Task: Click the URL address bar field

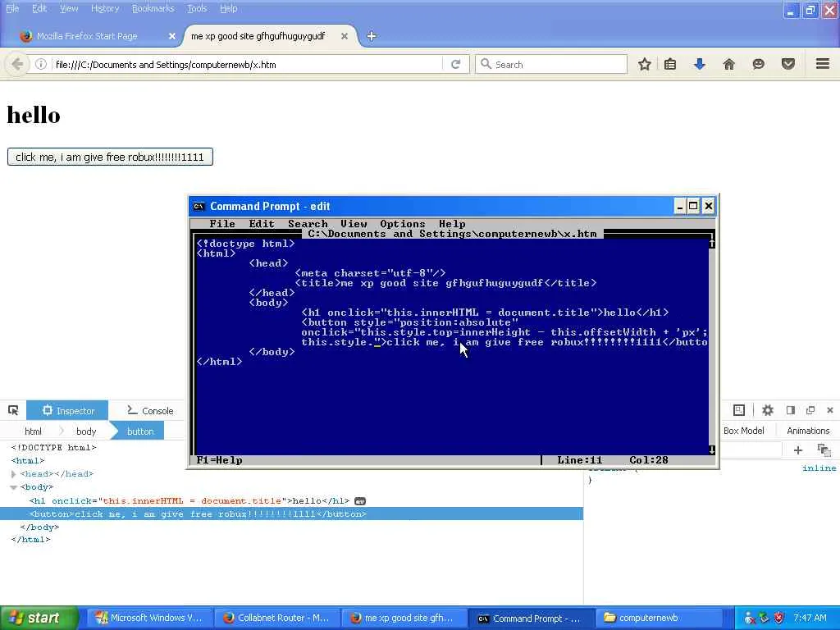Action: (246, 64)
